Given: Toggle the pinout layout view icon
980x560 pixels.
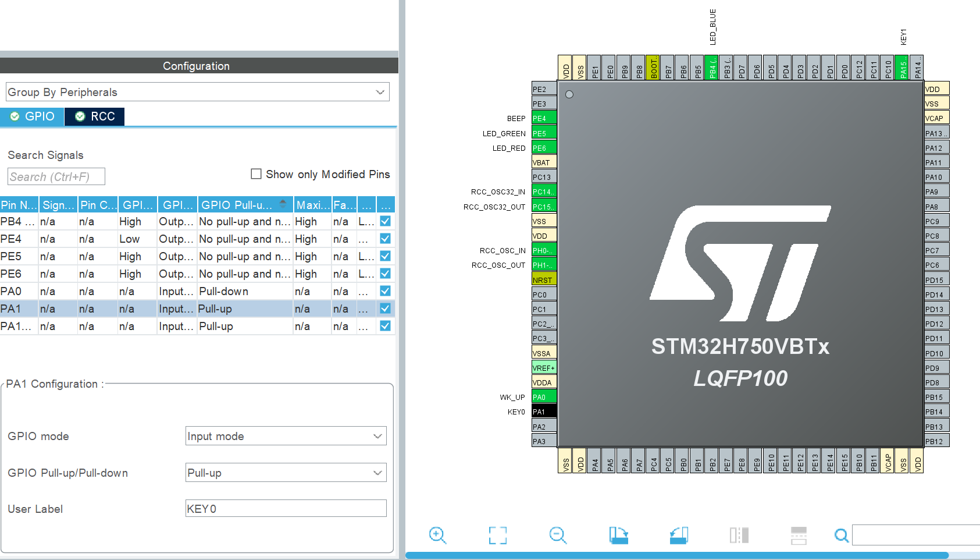Looking at the screenshot, I should click(739, 535).
